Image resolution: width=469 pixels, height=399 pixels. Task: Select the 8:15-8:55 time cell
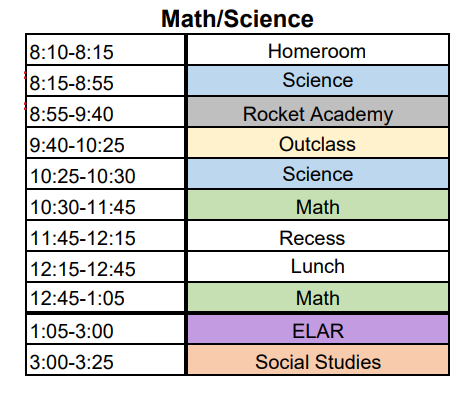105,81
